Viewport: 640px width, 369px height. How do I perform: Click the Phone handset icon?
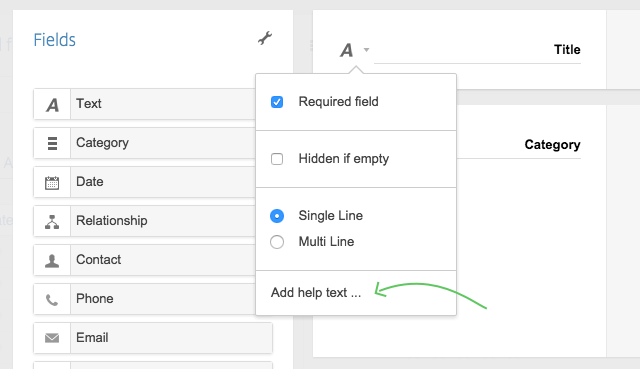pyautogui.click(x=52, y=300)
